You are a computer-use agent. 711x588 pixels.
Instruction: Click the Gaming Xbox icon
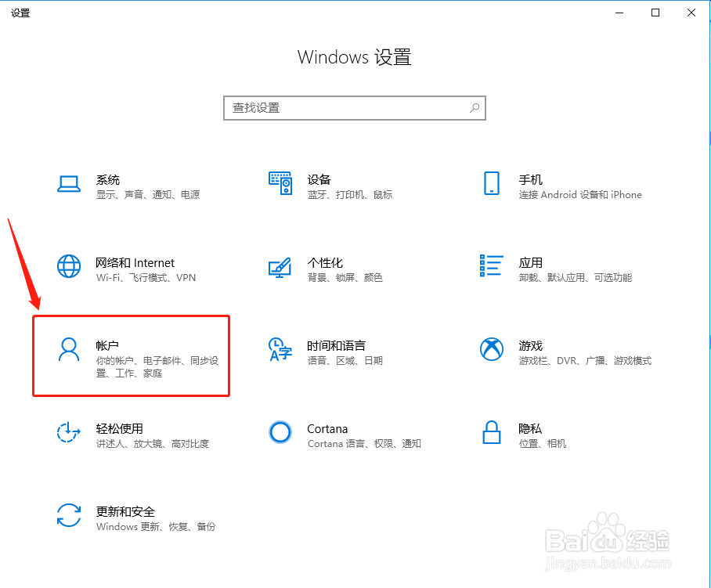(x=492, y=349)
